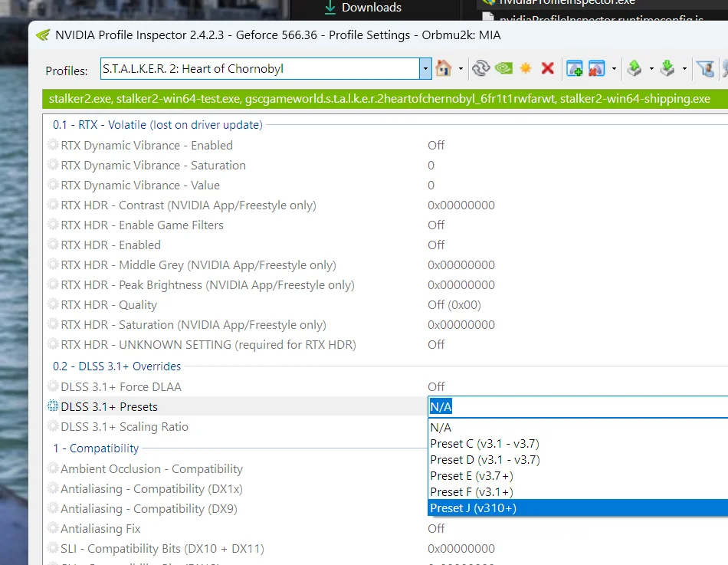Choose Preset F (v3.1+) from the list
This screenshot has height=565, width=728.
578,492
